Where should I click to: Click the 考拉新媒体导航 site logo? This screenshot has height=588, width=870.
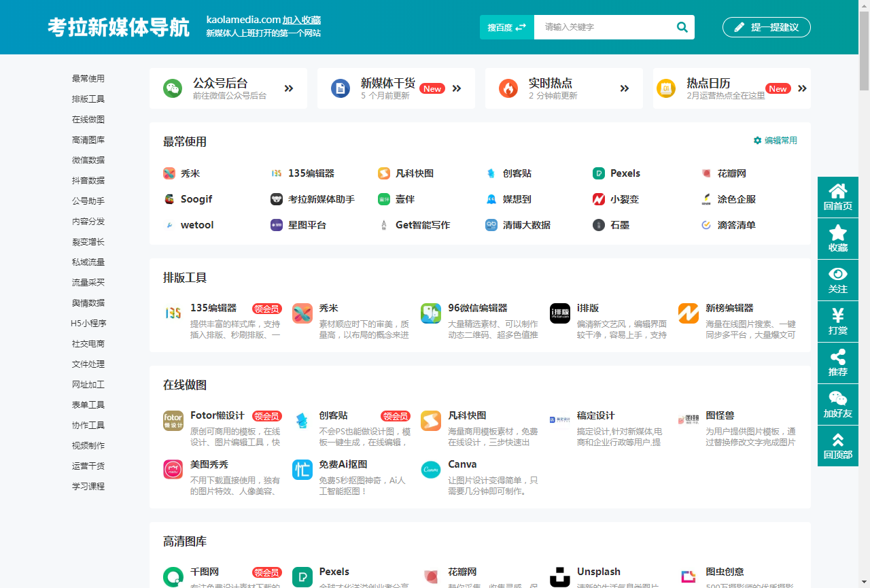tap(119, 27)
